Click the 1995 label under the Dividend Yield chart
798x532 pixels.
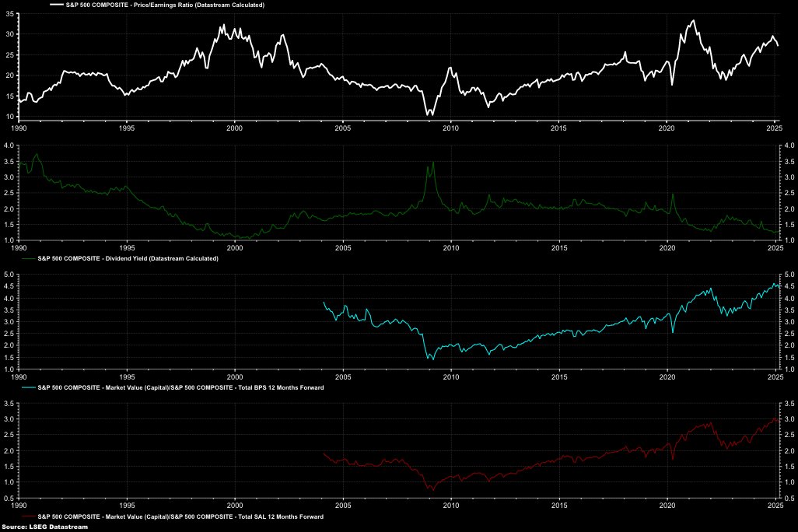point(128,248)
